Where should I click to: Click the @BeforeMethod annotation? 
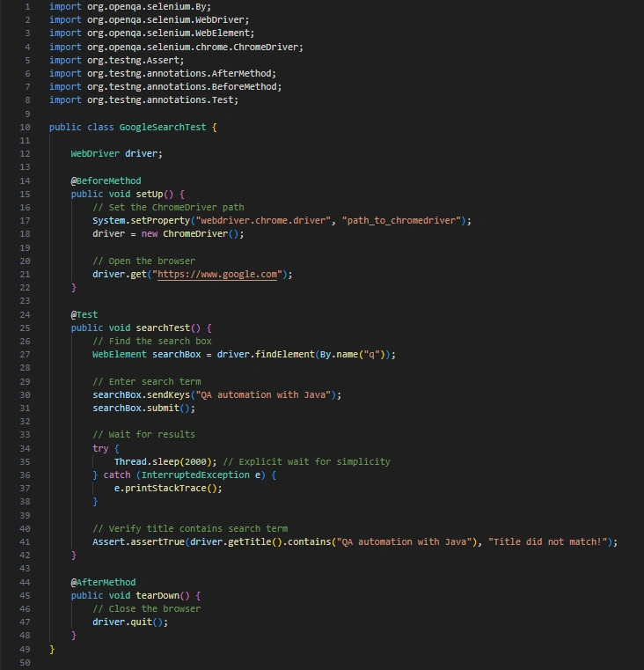pyautogui.click(x=106, y=180)
